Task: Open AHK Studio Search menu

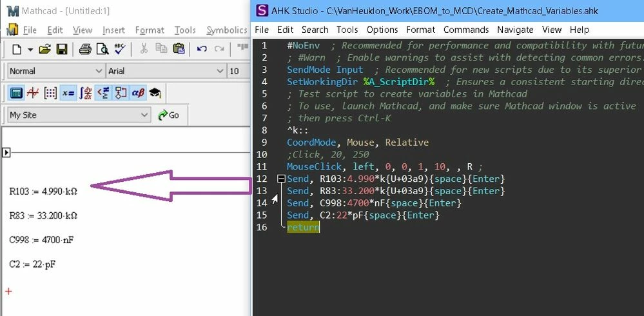Action: [315, 30]
